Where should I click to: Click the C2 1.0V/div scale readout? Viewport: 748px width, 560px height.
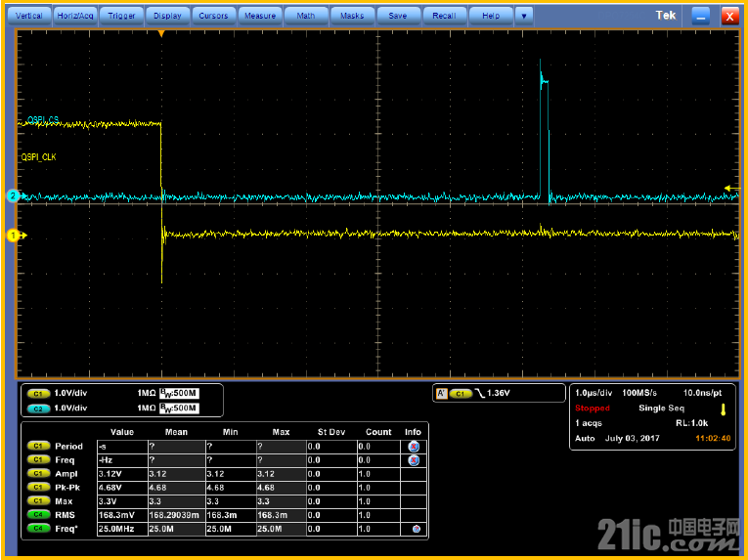tap(70, 409)
